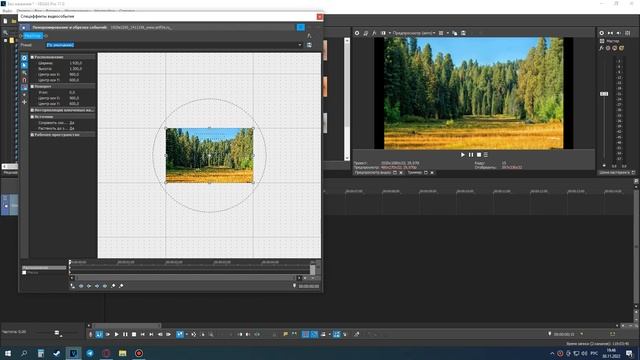The width and height of the screenshot is (640, 360).
Task: Jump to first keyframe in Pan/Crop
Action: coord(81,286)
